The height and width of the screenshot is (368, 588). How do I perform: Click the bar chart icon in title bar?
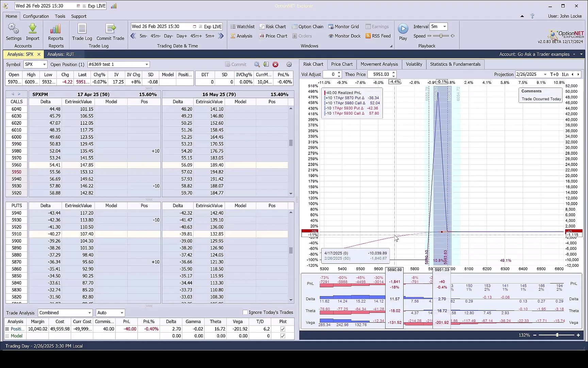point(114,6)
